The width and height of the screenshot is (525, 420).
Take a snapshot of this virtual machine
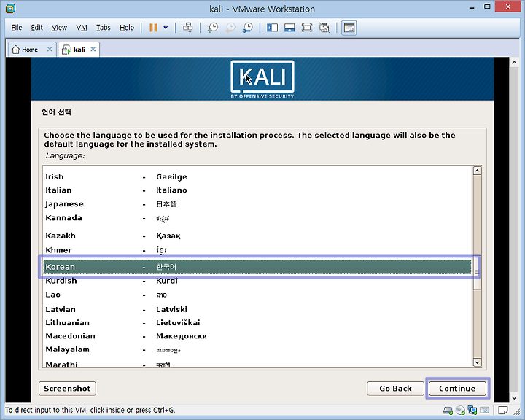click(213, 28)
